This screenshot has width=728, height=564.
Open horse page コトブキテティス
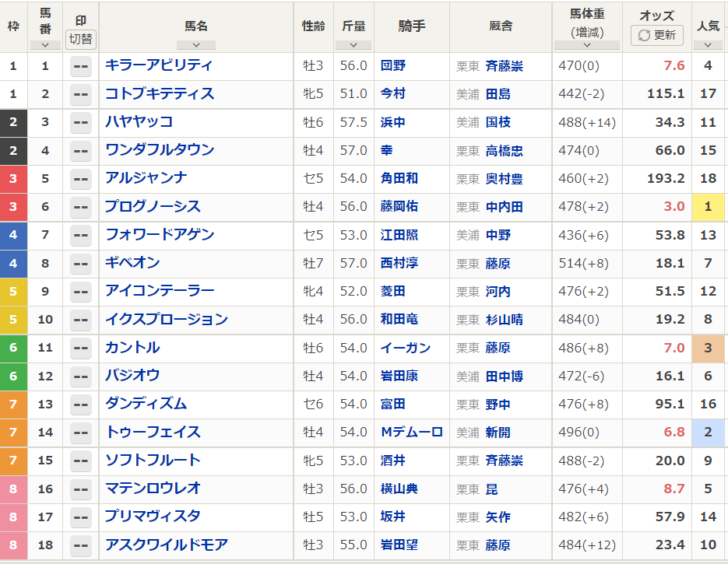pyautogui.click(x=160, y=93)
